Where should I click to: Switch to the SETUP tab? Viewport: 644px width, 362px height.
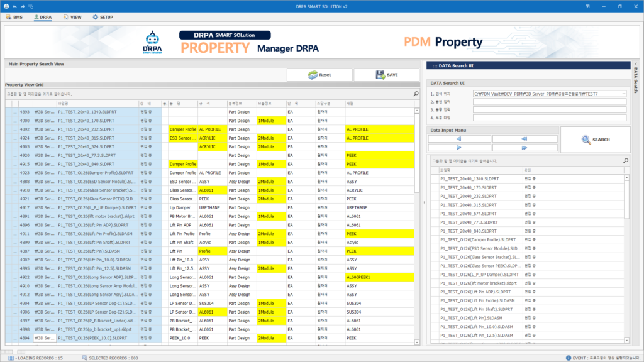(x=103, y=17)
